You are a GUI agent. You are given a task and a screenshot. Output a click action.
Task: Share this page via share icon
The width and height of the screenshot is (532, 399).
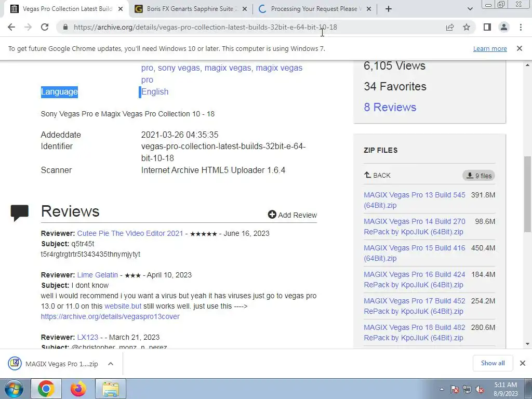point(450,27)
